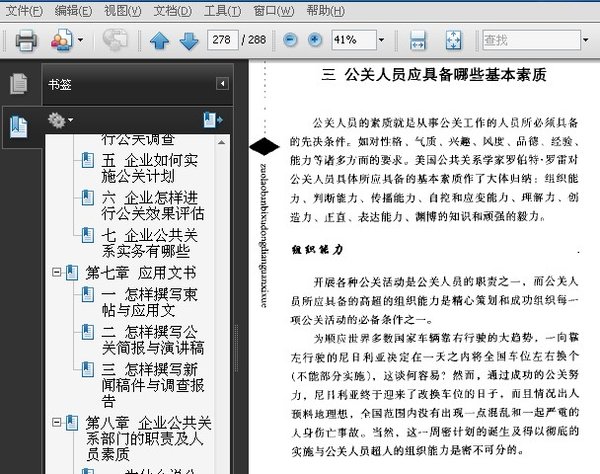The height and width of the screenshot is (474, 600).
Task: Click bookmark icon beside 七 企业公共关系实务
Action: point(88,235)
